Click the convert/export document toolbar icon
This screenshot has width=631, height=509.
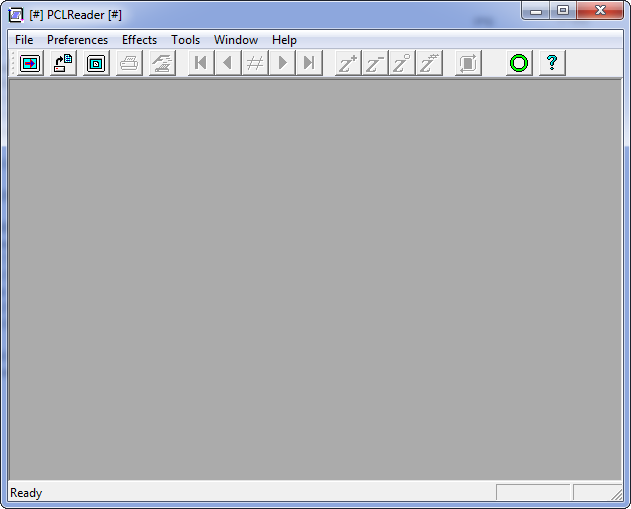63,63
